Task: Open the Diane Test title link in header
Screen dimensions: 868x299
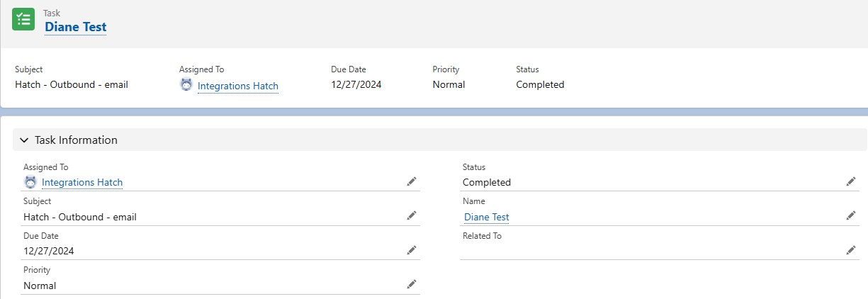Action: pos(75,27)
